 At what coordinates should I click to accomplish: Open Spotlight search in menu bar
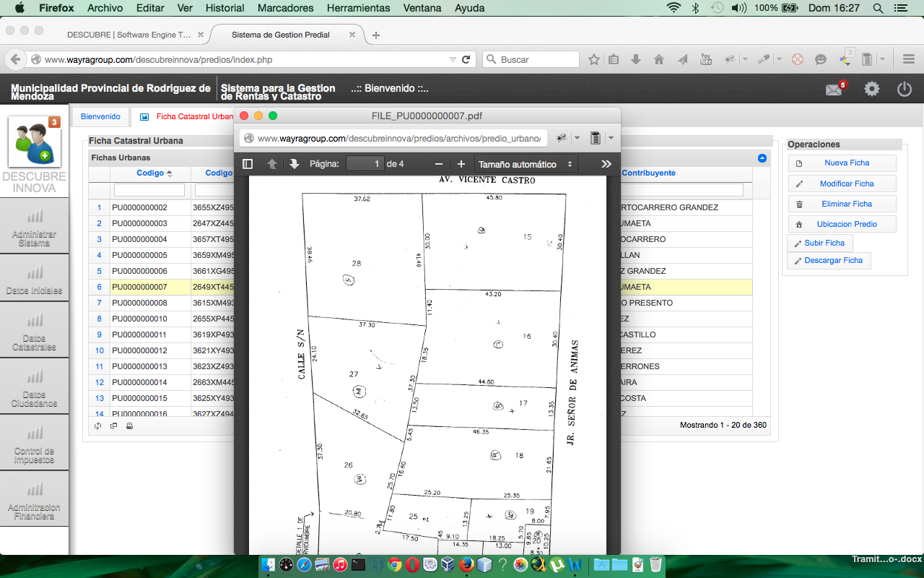(x=878, y=8)
